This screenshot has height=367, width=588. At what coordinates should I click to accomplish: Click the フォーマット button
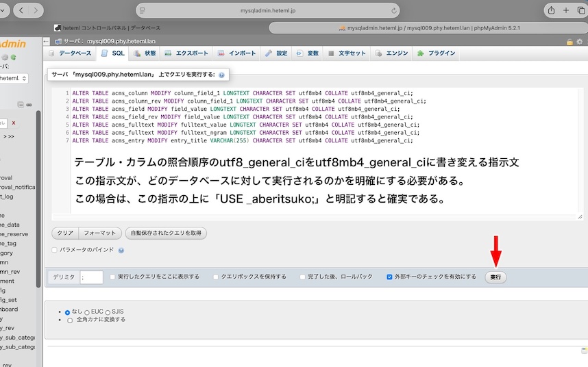click(100, 233)
